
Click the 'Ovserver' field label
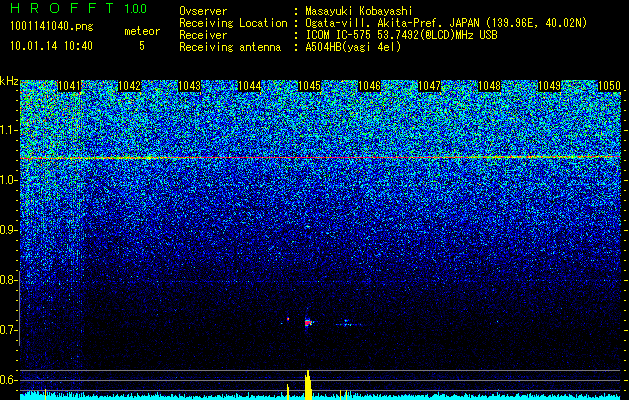(x=203, y=11)
